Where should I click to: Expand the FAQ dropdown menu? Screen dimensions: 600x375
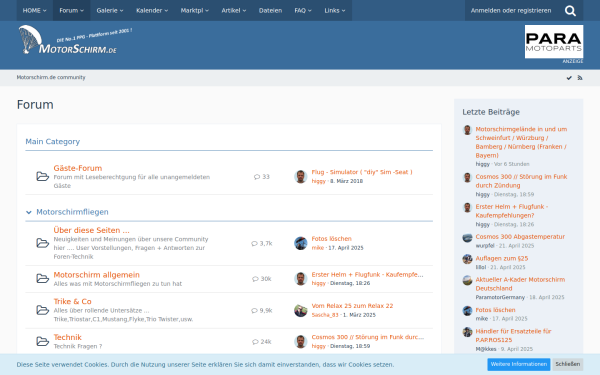(x=303, y=10)
